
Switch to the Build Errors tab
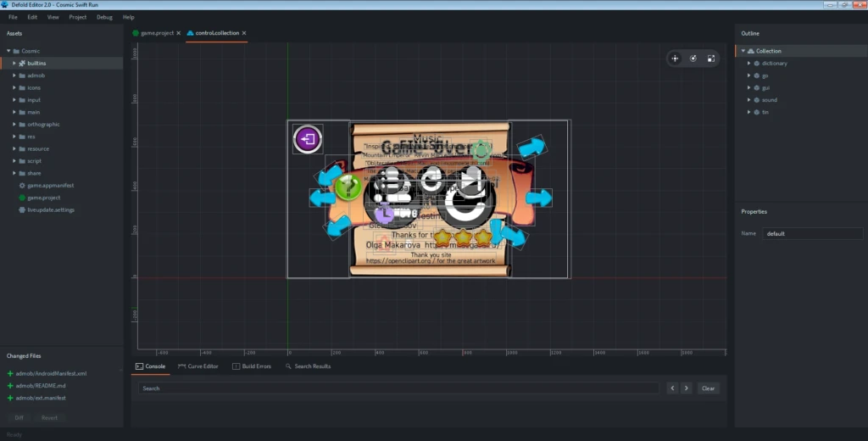tap(252, 366)
